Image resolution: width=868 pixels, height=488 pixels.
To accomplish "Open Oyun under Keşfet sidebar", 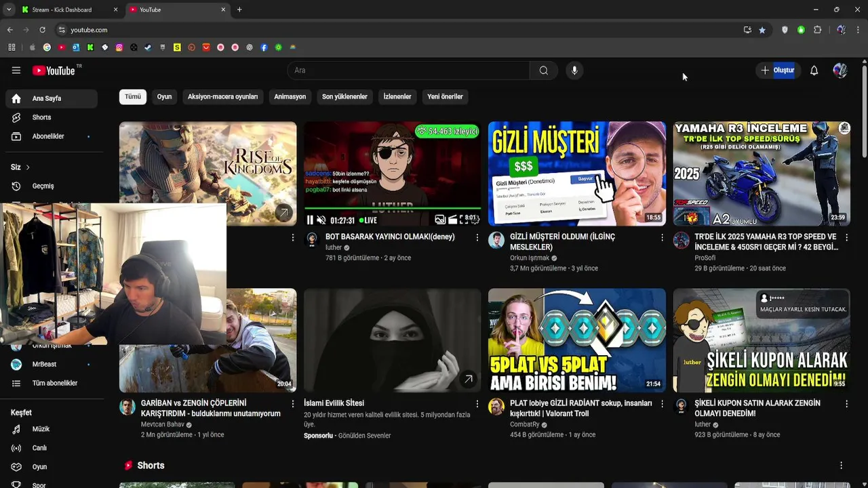I will tap(52, 467).
